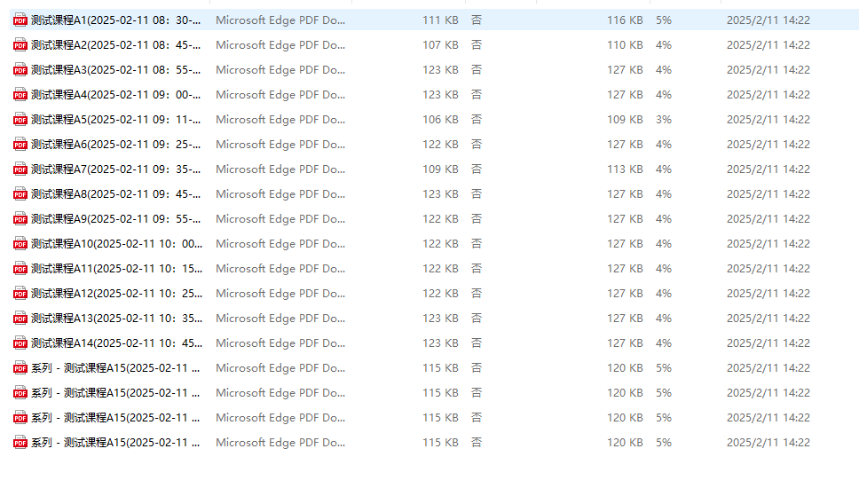859x504 pixels.
Task: Click the 127 KB packed size of 测试课程A13
Action: coord(625,319)
